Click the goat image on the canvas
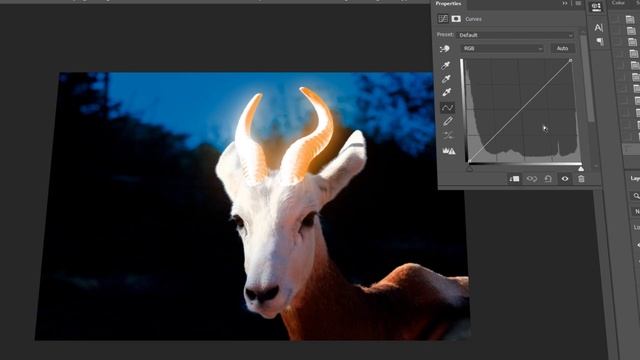Screen dimensions: 640x360 [x=253, y=206]
